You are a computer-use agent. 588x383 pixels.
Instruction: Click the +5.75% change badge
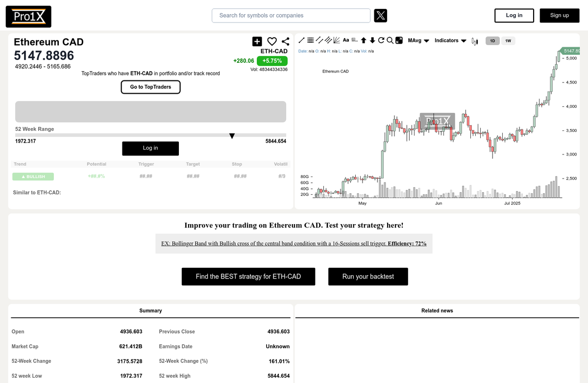point(272,61)
